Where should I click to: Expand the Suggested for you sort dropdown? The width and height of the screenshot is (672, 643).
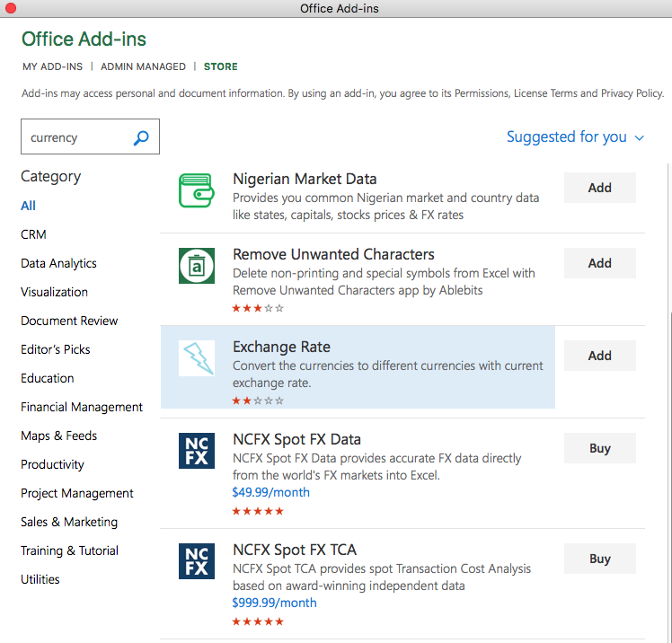[575, 137]
